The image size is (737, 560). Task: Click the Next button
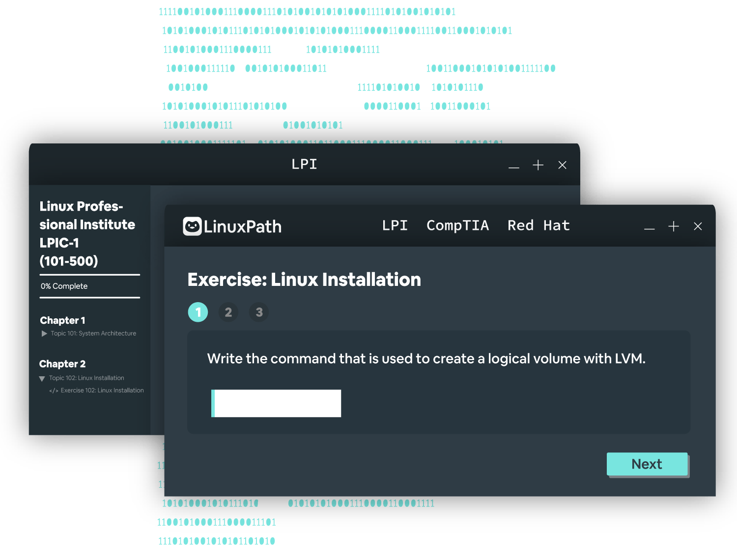coord(647,464)
